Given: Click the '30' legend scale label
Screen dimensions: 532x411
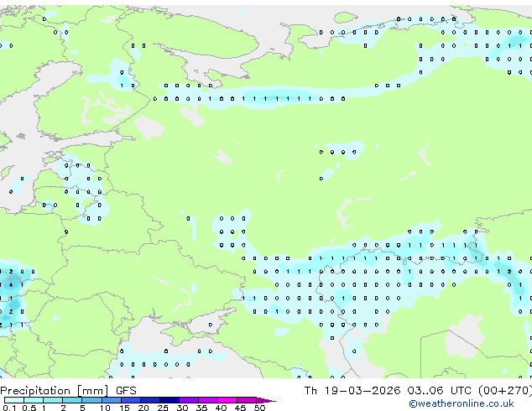Looking at the screenshot, I should click(182, 408).
